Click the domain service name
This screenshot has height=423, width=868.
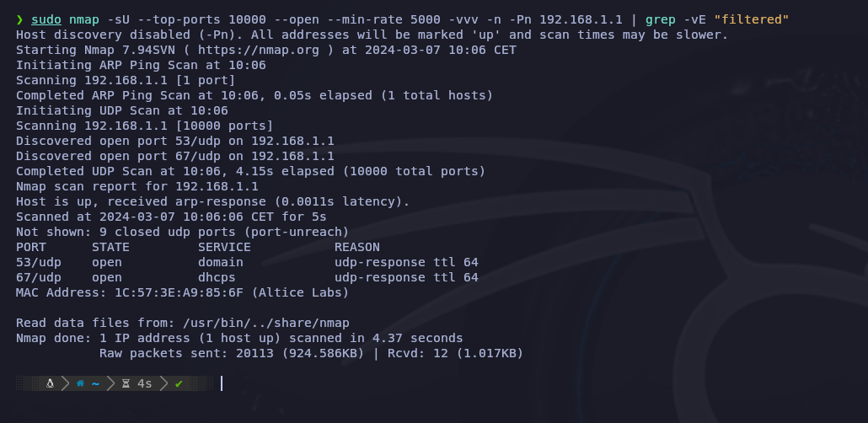pos(221,262)
